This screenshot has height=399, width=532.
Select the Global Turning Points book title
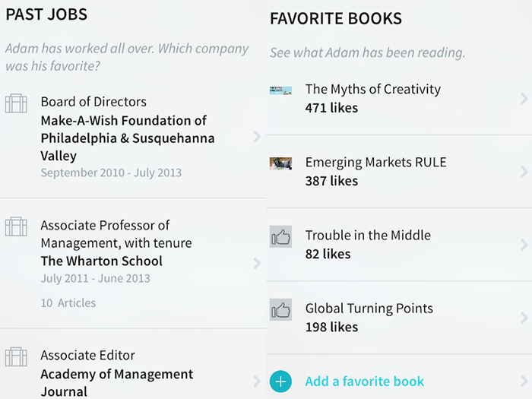click(x=369, y=309)
